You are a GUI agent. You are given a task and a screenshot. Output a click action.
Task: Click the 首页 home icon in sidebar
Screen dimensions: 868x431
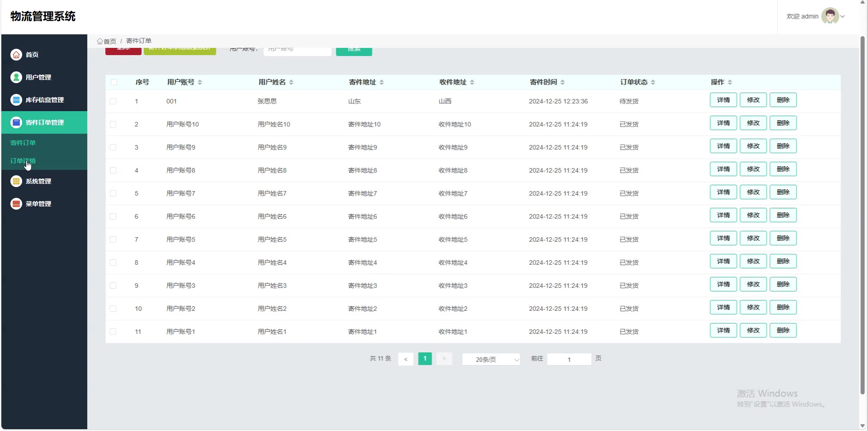pyautogui.click(x=16, y=55)
